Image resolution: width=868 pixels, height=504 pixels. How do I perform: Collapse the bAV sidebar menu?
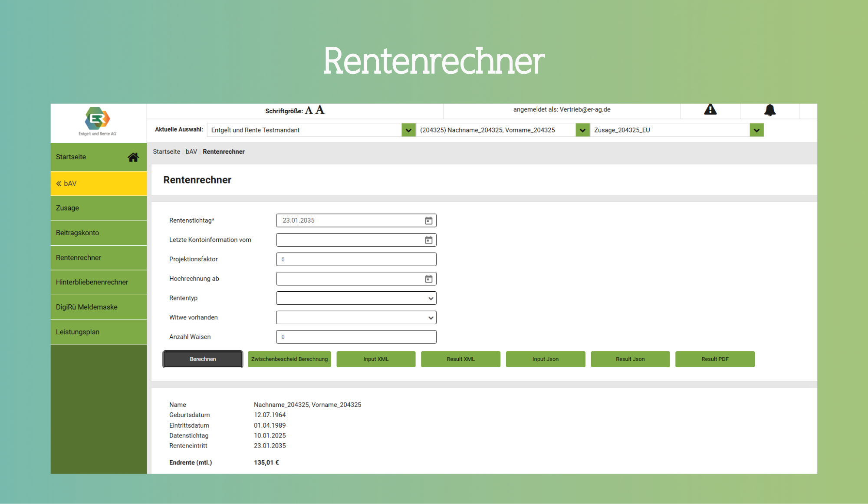tap(66, 184)
